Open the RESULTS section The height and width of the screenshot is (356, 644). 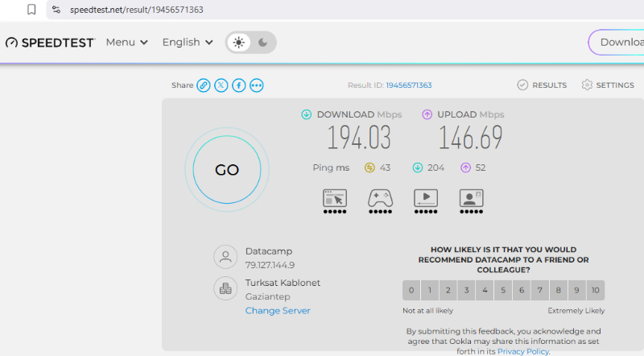(x=542, y=85)
